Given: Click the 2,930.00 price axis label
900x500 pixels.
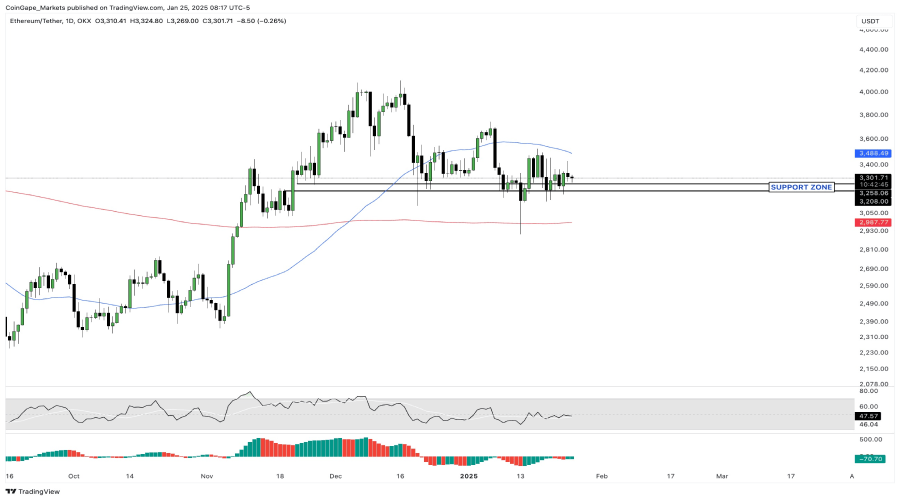Looking at the screenshot, I should tap(874, 231).
